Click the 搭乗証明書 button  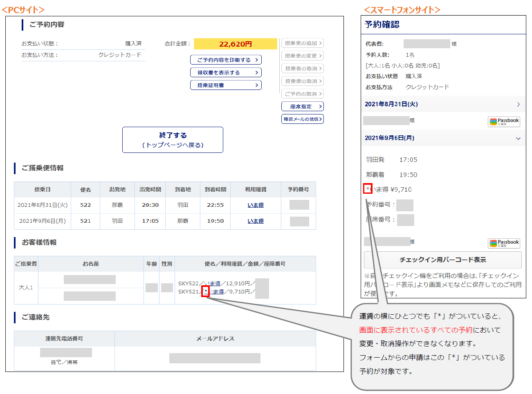(226, 85)
